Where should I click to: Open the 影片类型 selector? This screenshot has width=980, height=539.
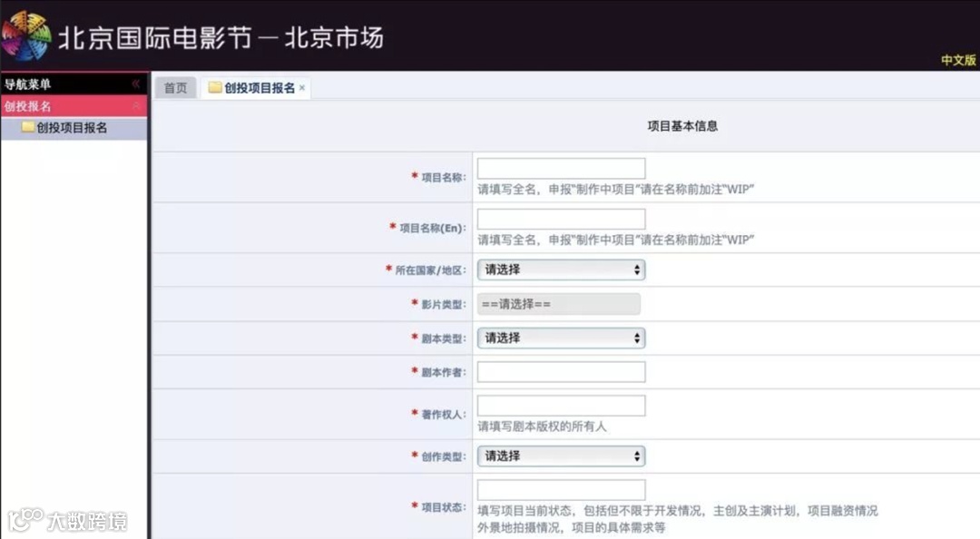(558, 304)
